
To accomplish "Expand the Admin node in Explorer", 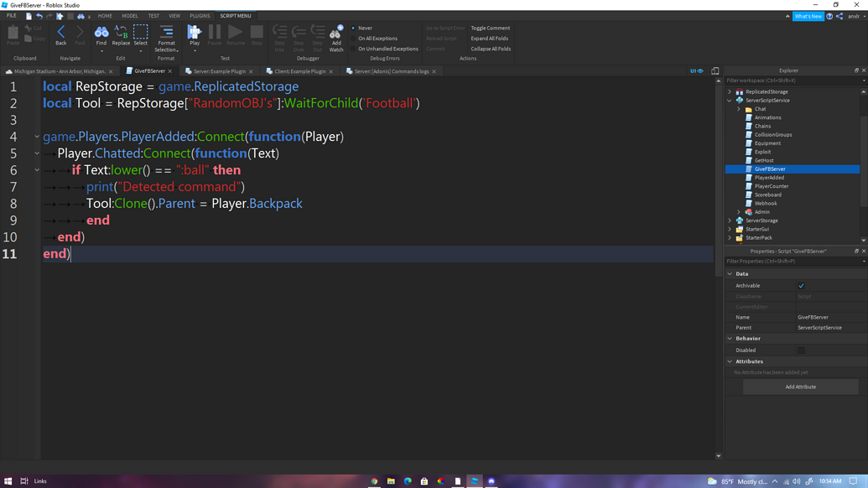I will point(739,212).
